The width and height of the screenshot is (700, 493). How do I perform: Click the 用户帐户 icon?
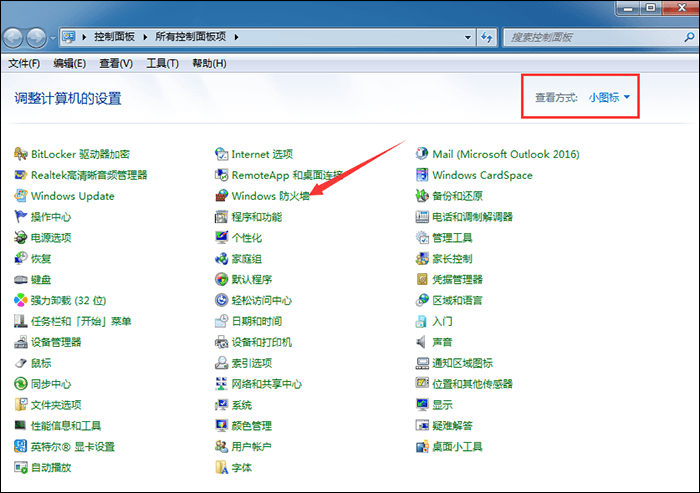point(223,447)
